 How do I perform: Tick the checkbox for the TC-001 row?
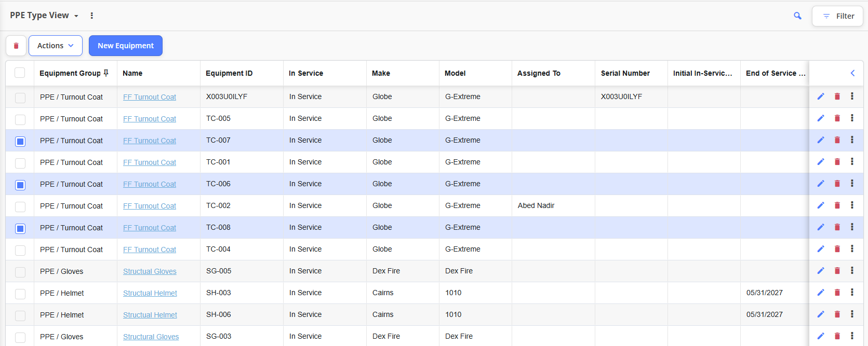(x=20, y=163)
